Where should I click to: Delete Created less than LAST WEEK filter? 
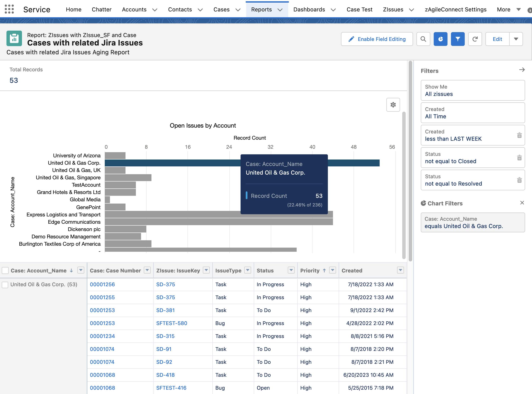click(519, 136)
